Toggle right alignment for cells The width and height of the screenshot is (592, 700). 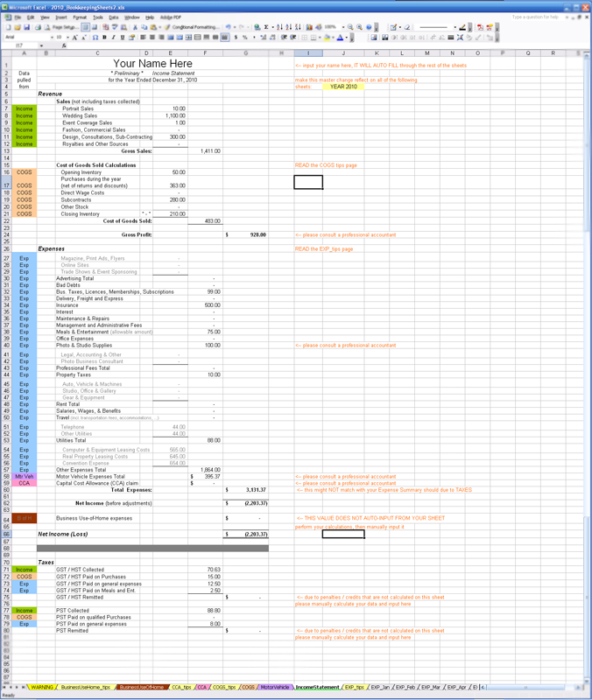[x=161, y=37]
